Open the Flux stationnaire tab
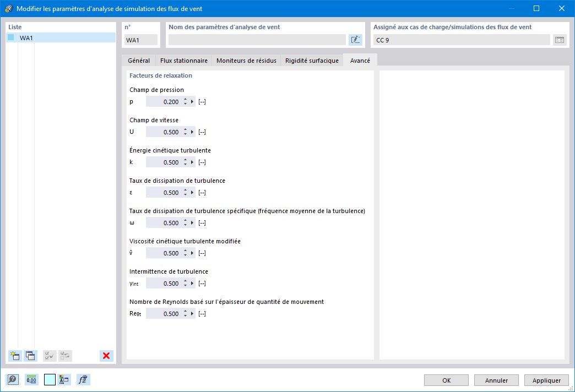This screenshot has height=392, width=575. click(x=184, y=61)
